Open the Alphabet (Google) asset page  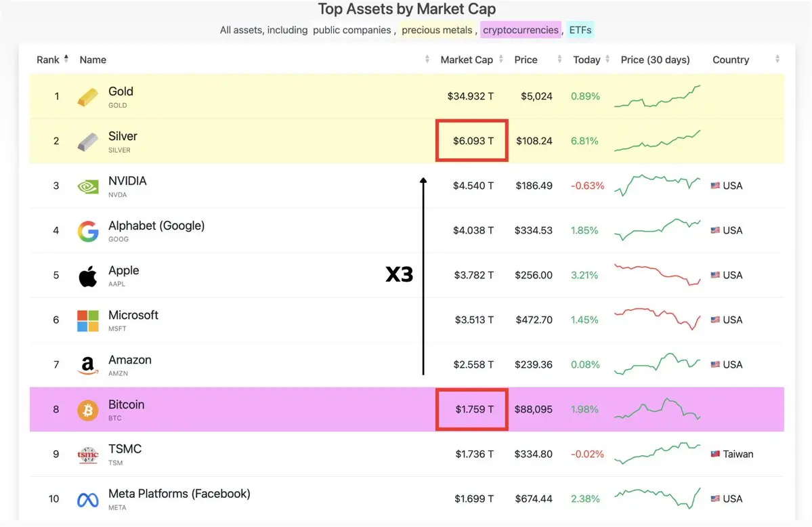point(156,226)
